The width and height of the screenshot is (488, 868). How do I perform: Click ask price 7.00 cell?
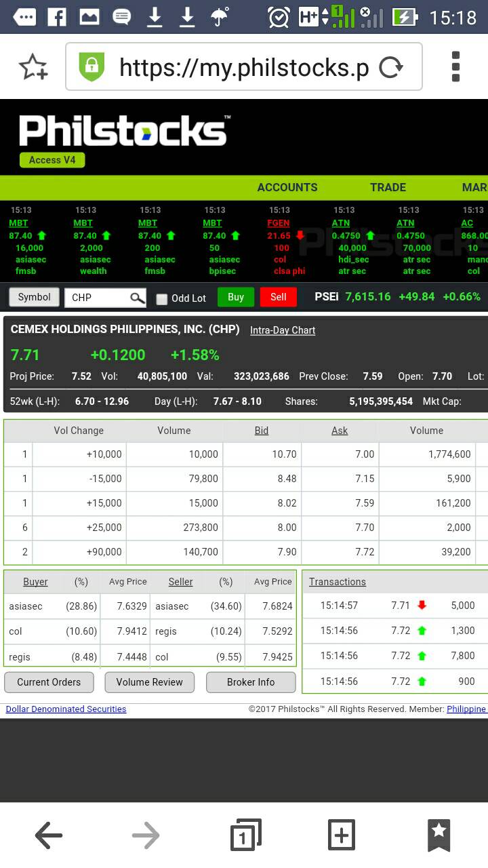(x=340, y=454)
